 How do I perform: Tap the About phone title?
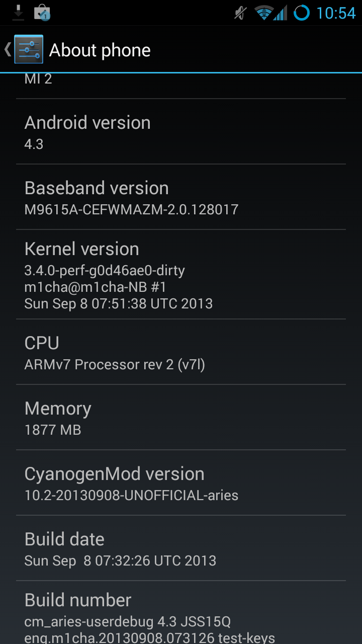[100, 50]
